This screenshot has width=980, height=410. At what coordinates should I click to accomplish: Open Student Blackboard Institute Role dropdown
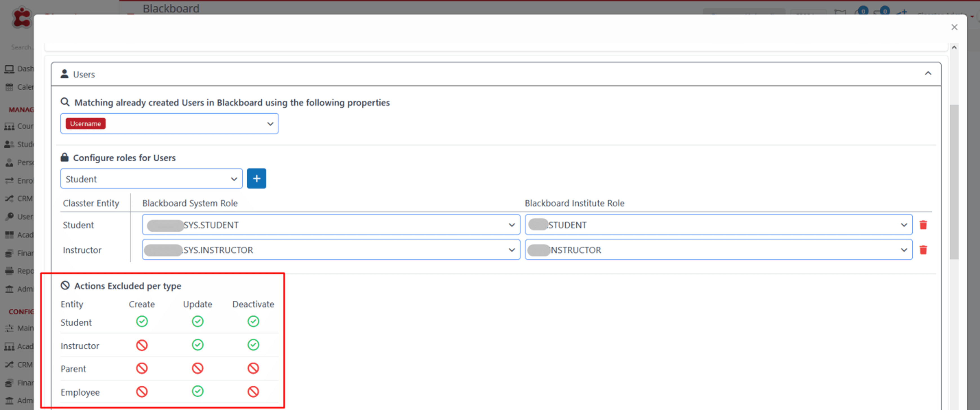point(719,225)
